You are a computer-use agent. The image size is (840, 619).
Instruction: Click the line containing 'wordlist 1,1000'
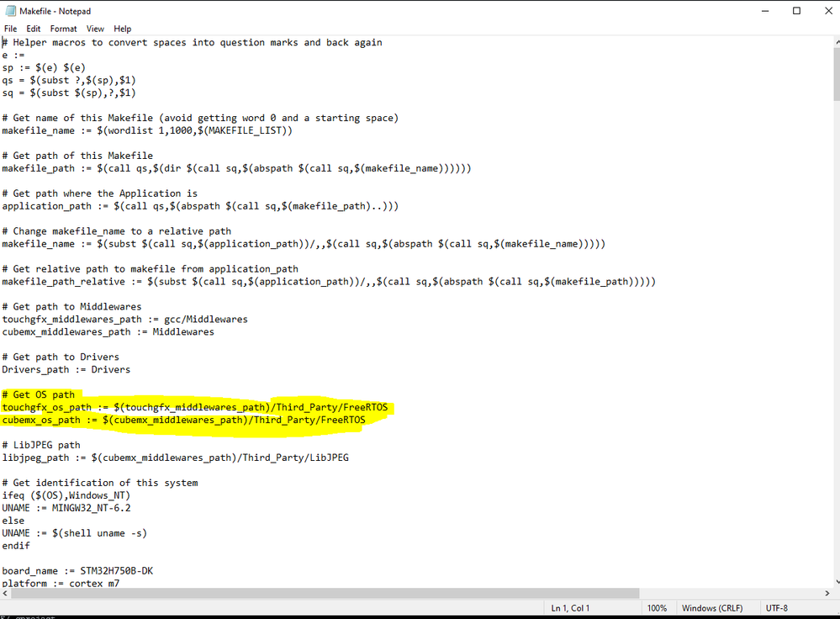point(147,130)
